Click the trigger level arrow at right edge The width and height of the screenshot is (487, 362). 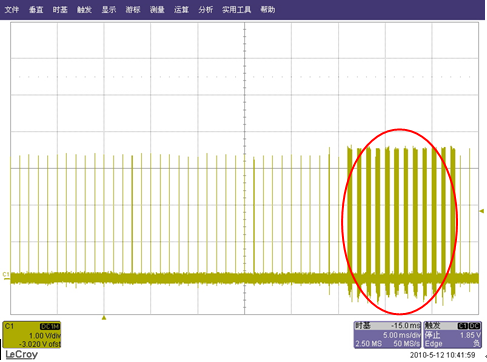(x=482, y=211)
